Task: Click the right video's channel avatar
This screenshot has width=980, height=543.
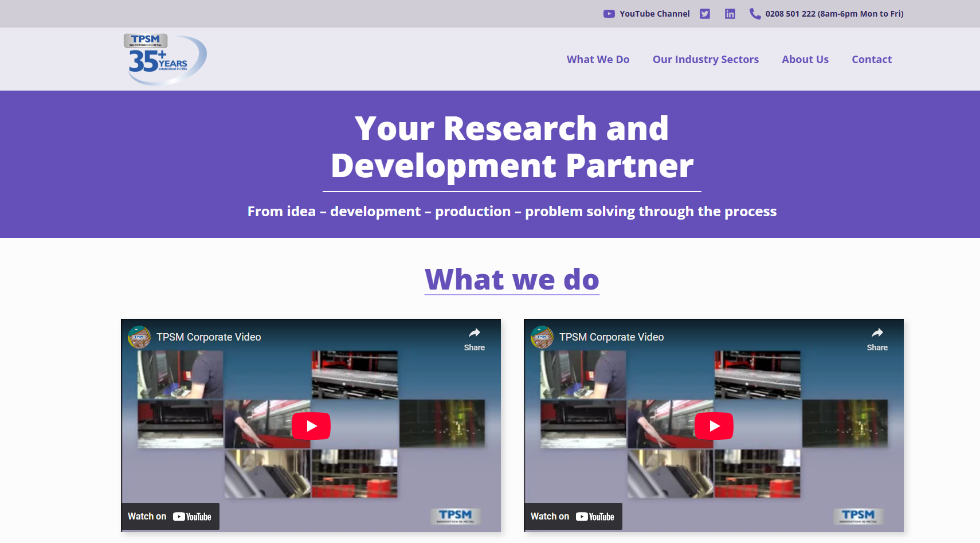Action: pos(542,337)
